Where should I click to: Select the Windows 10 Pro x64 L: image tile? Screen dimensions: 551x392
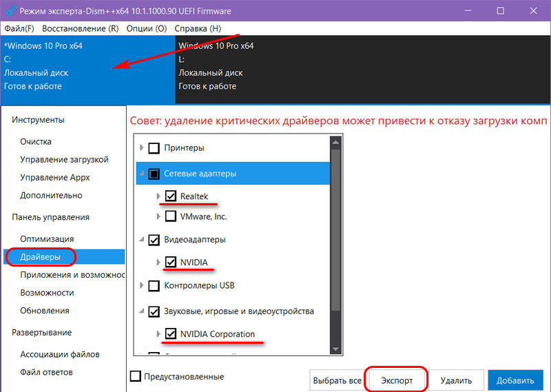[363, 70]
